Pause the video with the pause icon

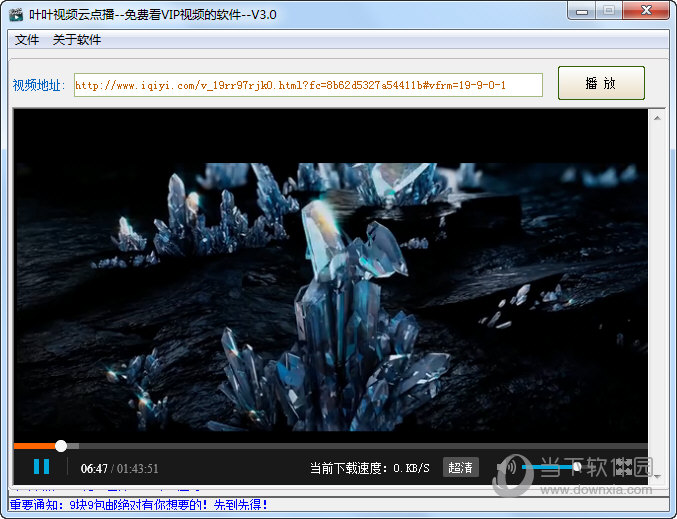pos(41,467)
